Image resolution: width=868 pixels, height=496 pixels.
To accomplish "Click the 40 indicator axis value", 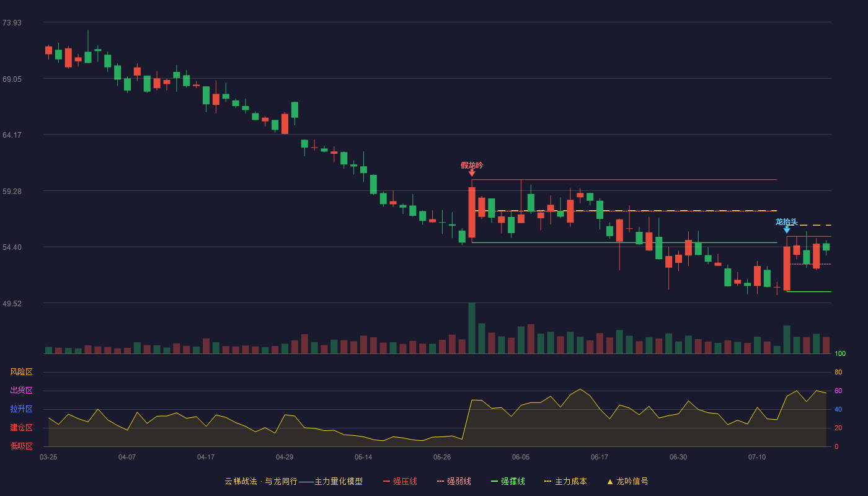I will pos(838,409).
